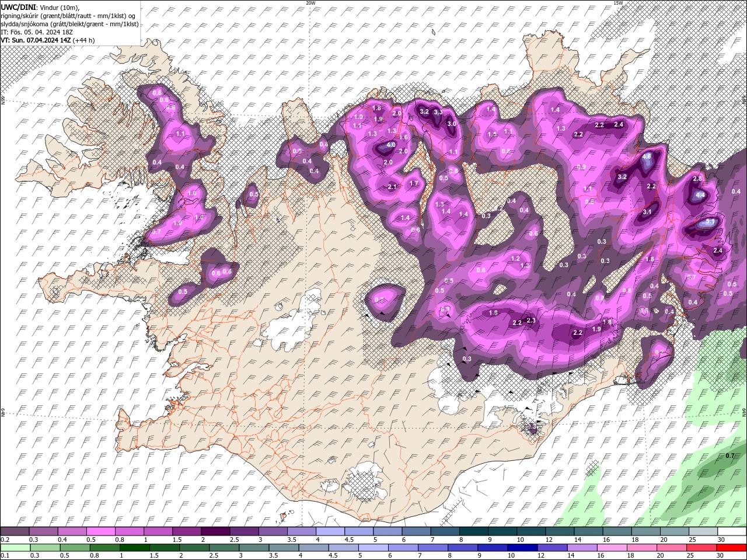Screen dimensions: 747x560
Task: Select dark teal snow swatch 8 to 9
Action: [x=474, y=531]
